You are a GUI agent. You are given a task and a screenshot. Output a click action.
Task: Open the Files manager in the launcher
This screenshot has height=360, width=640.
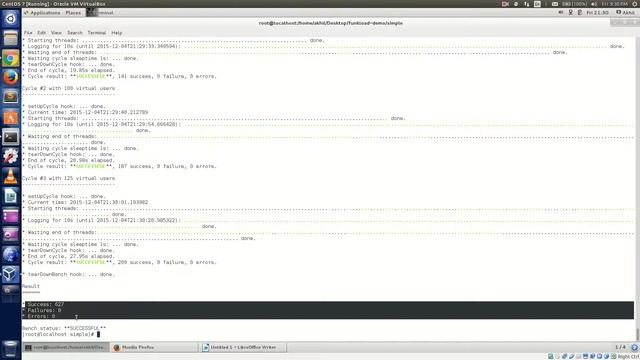11,39
